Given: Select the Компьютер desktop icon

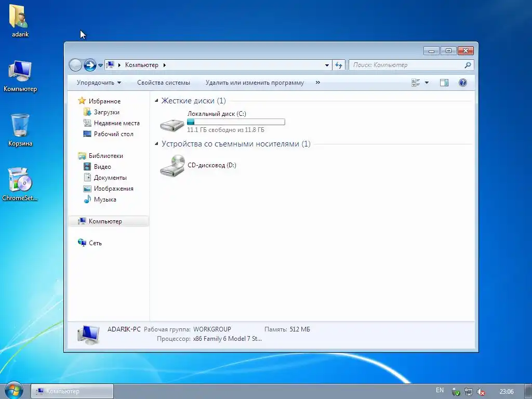Looking at the screenshot, I should 20,76.
